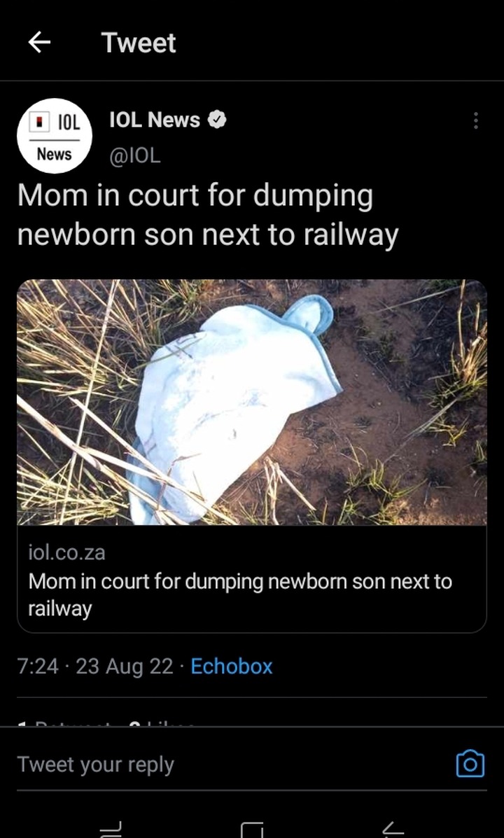Click the Tweet header title

(x=139, y=42)
